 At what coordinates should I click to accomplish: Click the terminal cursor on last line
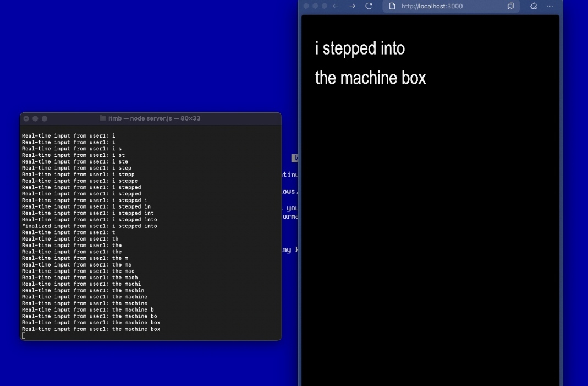[x=24, y=335]
